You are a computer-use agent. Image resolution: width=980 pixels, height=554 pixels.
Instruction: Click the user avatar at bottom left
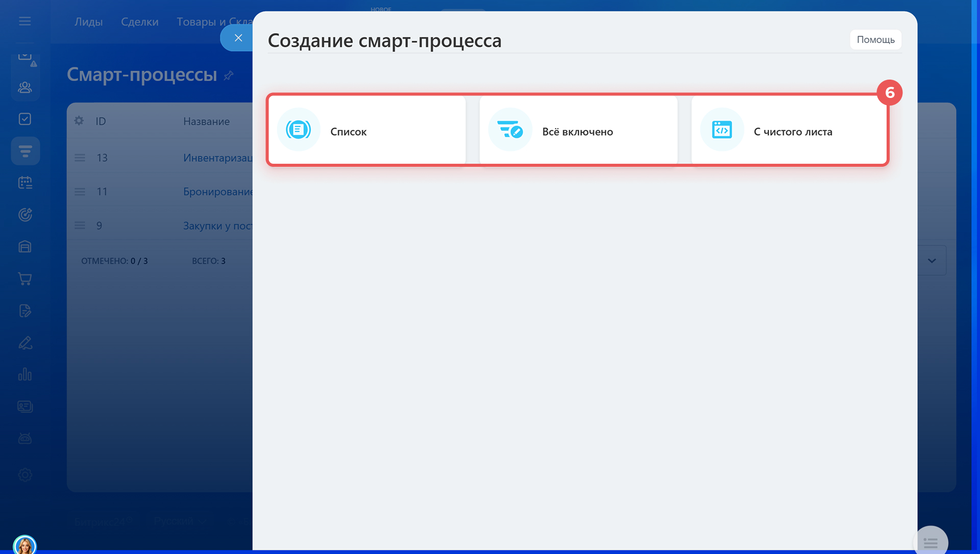(x=24, y=545)
